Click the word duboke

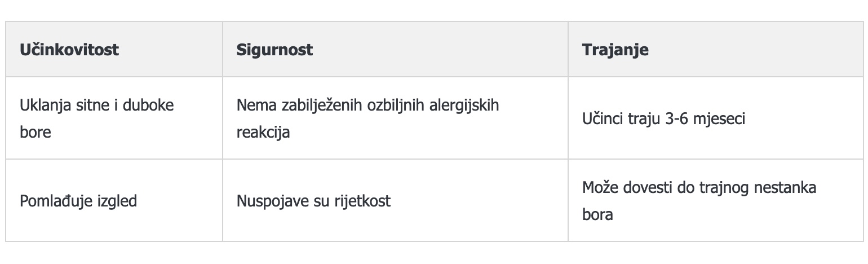click(149, 105)
